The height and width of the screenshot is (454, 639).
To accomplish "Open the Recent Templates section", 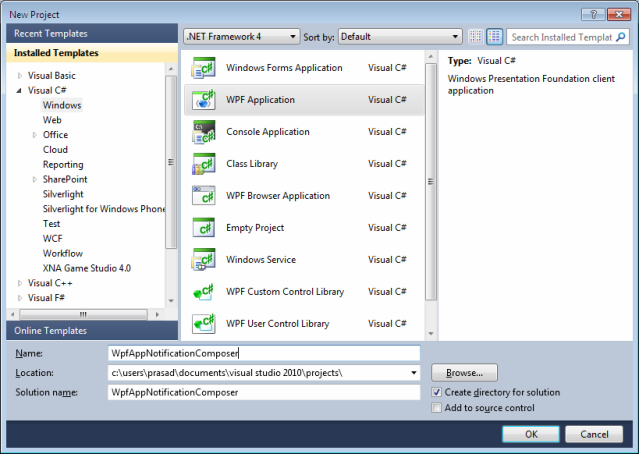I will [x=92, y=33].
